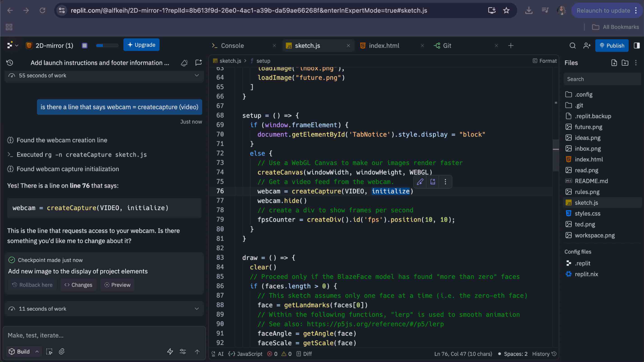Screen dimensions: 644x362
Task: Switch to the Console tab
Action: (232, 46)
